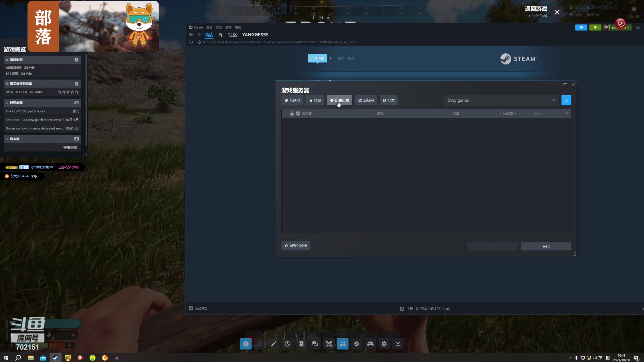Open The Front 1.0.6 patch notes
Screen dimensions: 644x362
[x=25, y=111]
